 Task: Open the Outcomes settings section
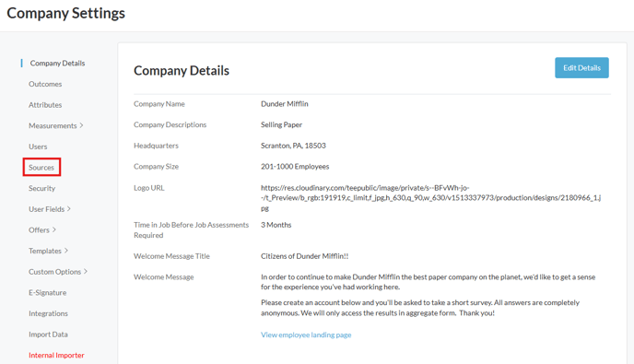coord(45,84)
